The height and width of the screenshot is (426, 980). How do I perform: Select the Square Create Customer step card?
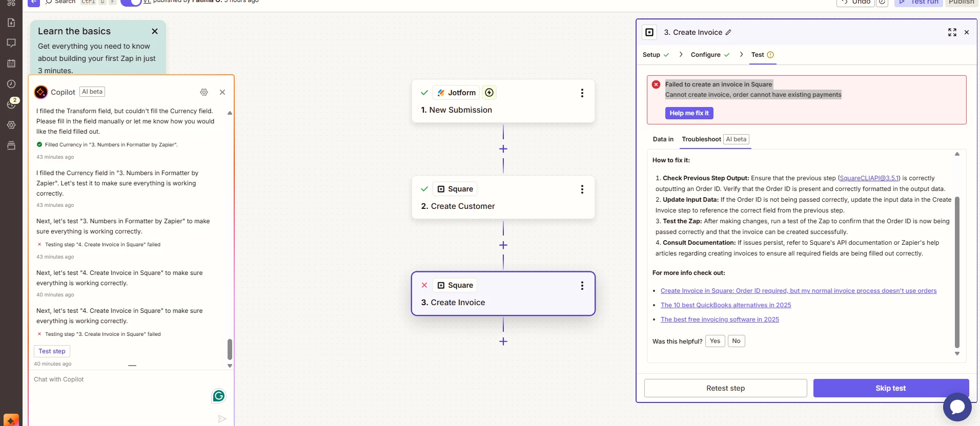point(503,197)
